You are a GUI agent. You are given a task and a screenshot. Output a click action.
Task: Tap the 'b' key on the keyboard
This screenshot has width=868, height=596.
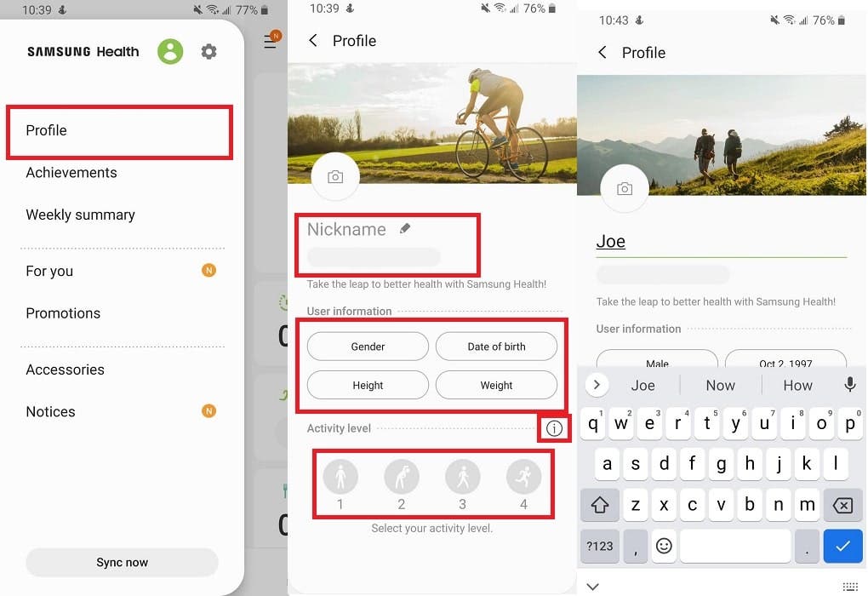tap(750, 505)
